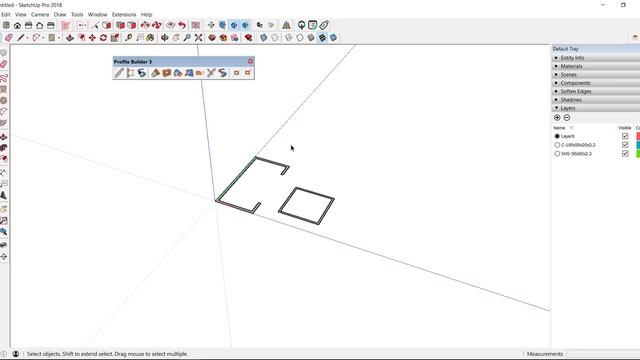Expand the Shadows panel
Viewport: 640px width, 360px height.
[x=596, y=100]
